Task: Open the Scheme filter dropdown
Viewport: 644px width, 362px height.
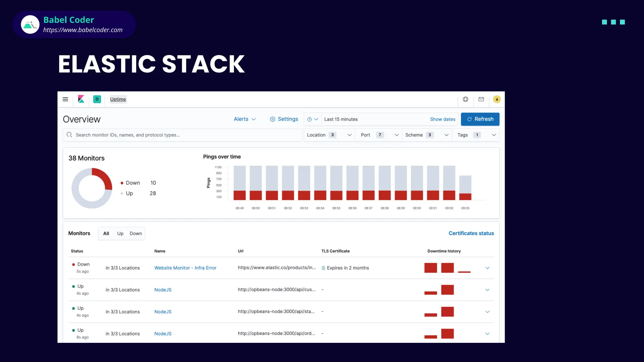Action: (427, 135)
